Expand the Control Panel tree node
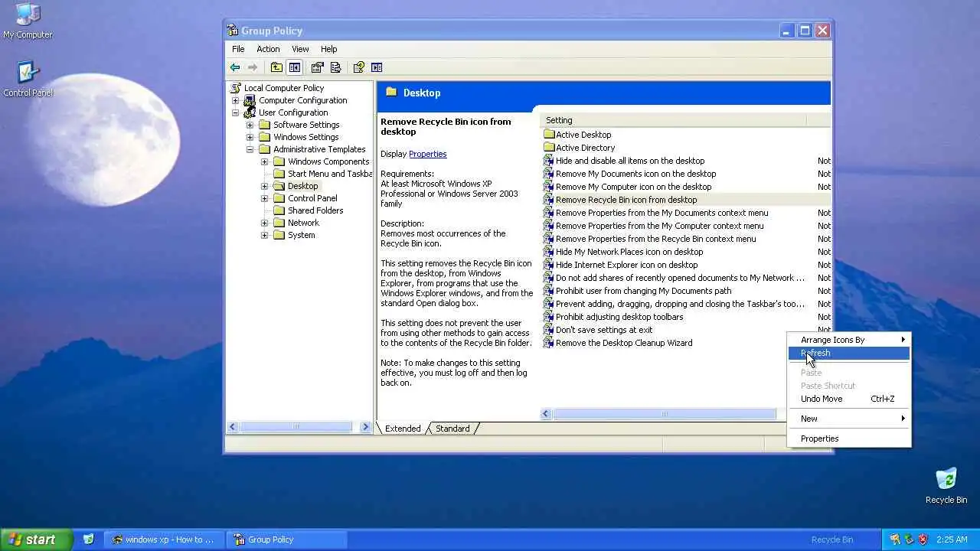The width and height of the screenshot is (980, 551). tap(265, 198)
